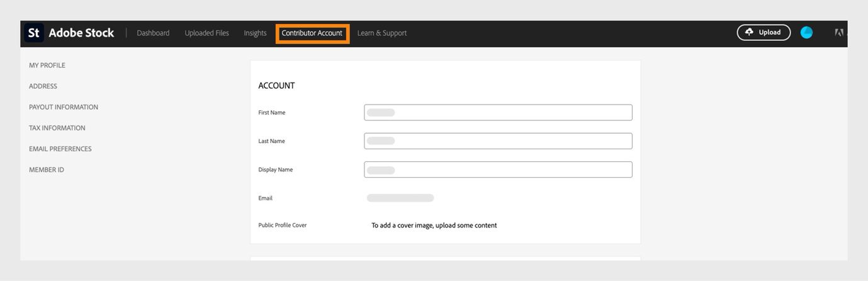Screen dimensions: 868x281
Task: Open Payout Information in sidebar
Action: (x=64, y=107)
